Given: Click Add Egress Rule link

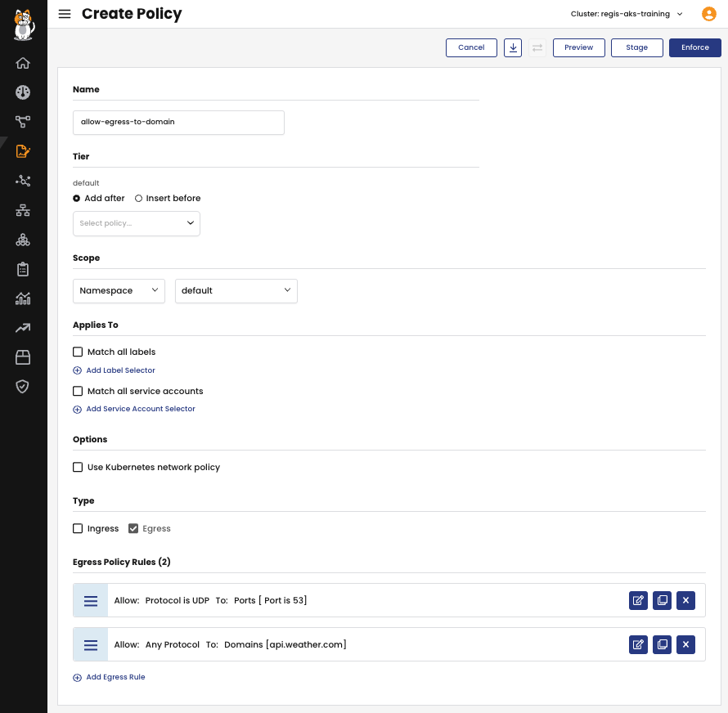Looking at the screenshot, I should (109, 677).
